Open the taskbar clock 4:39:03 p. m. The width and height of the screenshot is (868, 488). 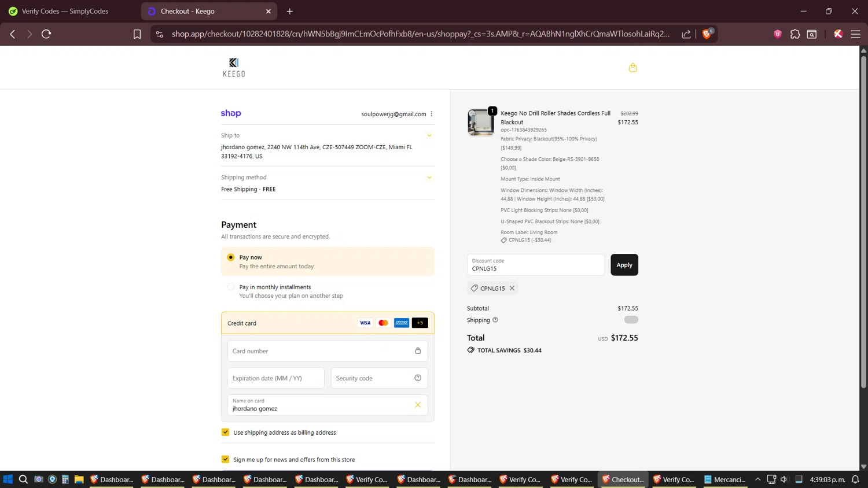coord(827,479)
